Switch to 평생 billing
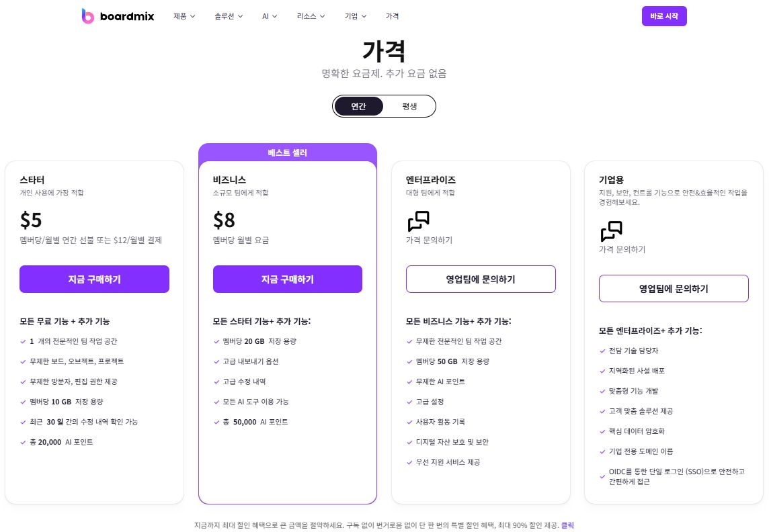This screenshot has width=769, height=532. tap(409, 105)
